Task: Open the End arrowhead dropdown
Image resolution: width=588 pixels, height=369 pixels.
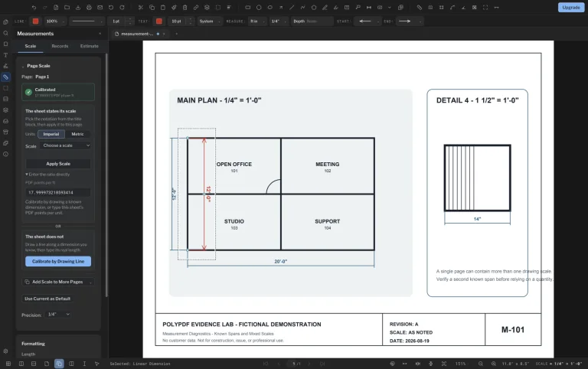Action: coord(409,21)
